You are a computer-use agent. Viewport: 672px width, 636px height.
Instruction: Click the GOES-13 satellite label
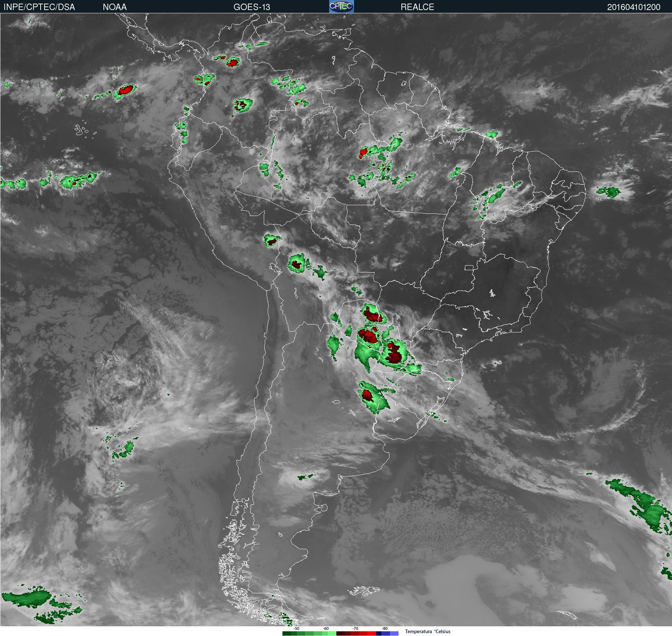[252, 7]
